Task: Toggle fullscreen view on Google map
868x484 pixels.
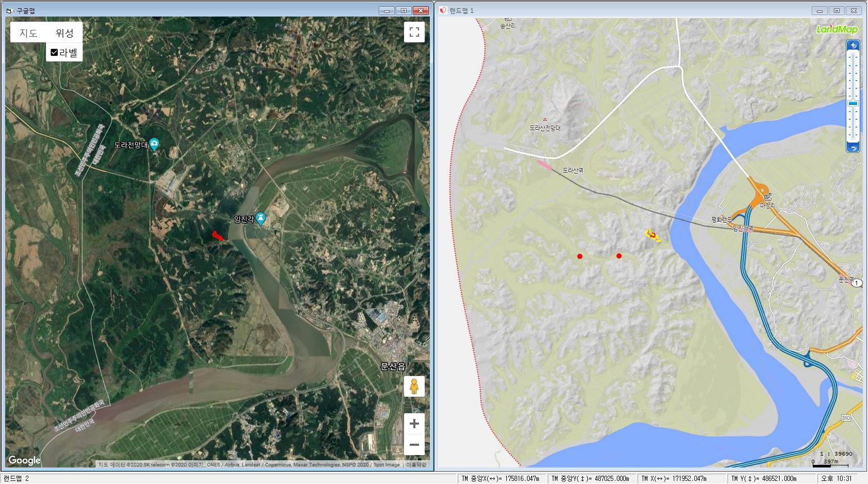Action: (414, 32)
